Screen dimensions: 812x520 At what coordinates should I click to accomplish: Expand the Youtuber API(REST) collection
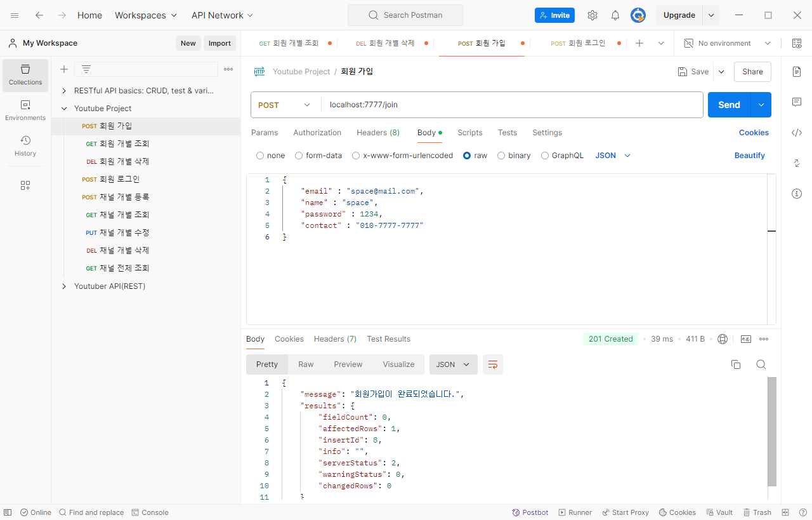click(63, 286)
